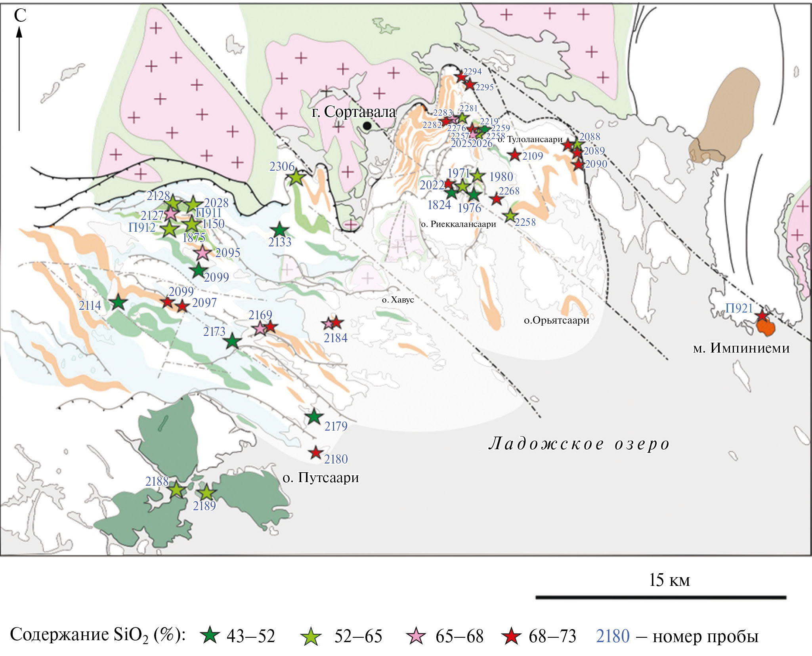The height and width of the screenshot is (656, 812).
Task: Select the light green star at sample 2306
Action: (296, 177)
